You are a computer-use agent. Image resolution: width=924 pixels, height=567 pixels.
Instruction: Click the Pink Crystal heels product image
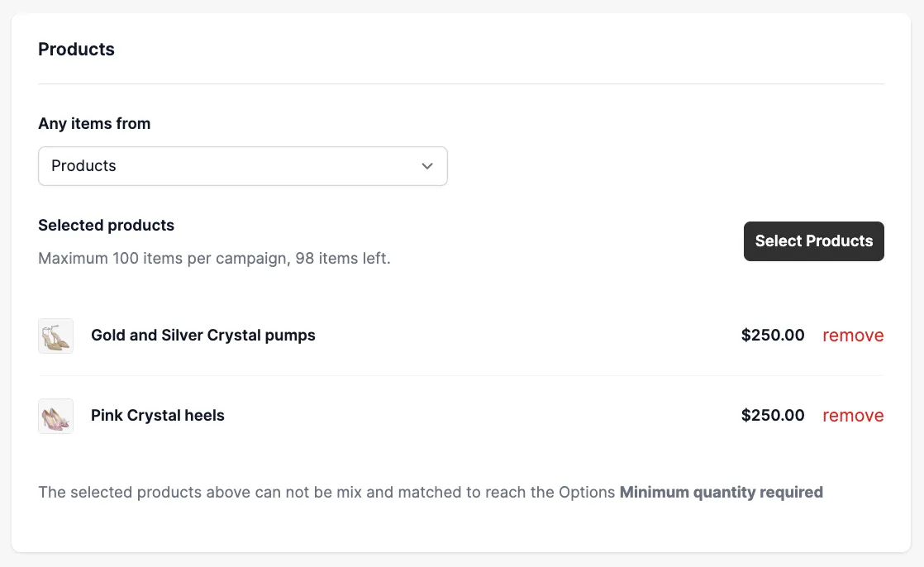pyautogui.click(x=56, y=416)
